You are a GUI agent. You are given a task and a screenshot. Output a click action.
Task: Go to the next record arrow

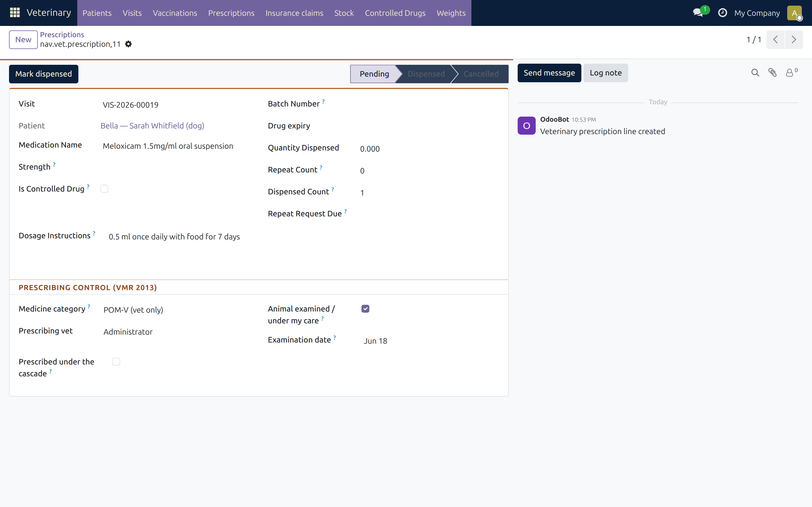[x=794, y=39]
